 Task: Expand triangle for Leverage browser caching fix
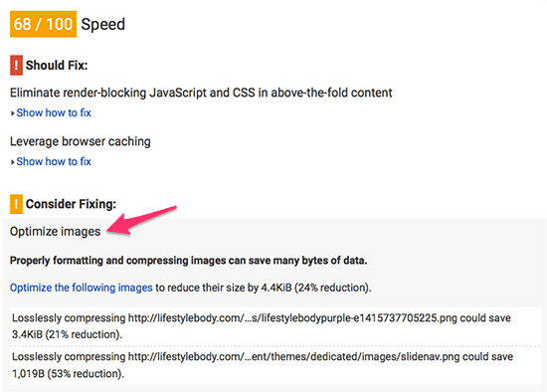(13, 162)
